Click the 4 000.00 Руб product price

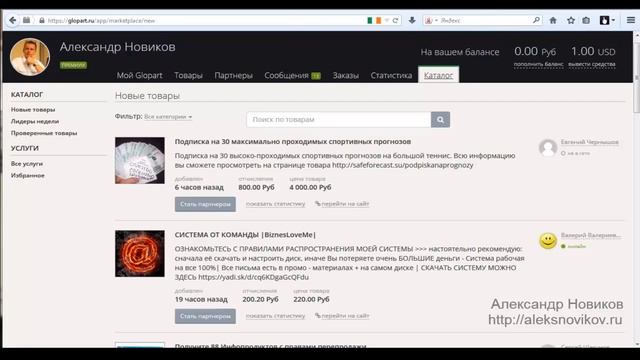(x=310, y=187)
